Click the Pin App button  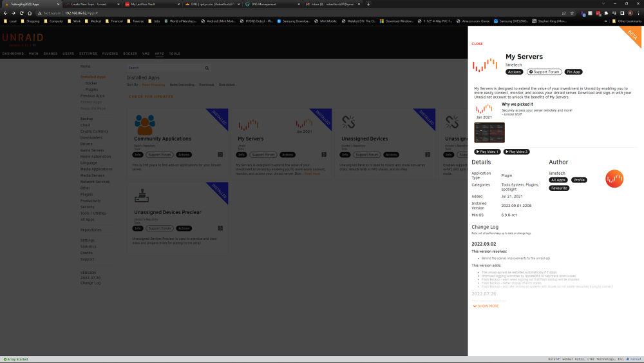[573, 72]
